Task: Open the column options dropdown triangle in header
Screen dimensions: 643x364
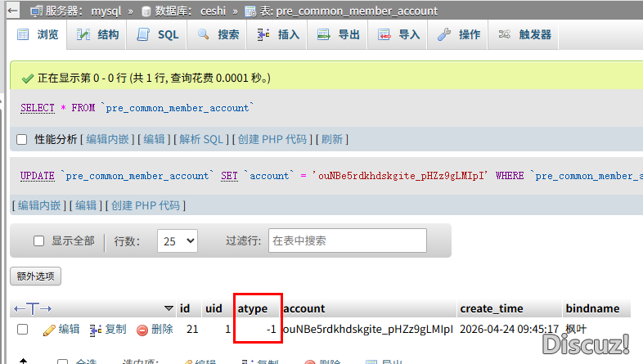Action: click(x=169, y=308)
